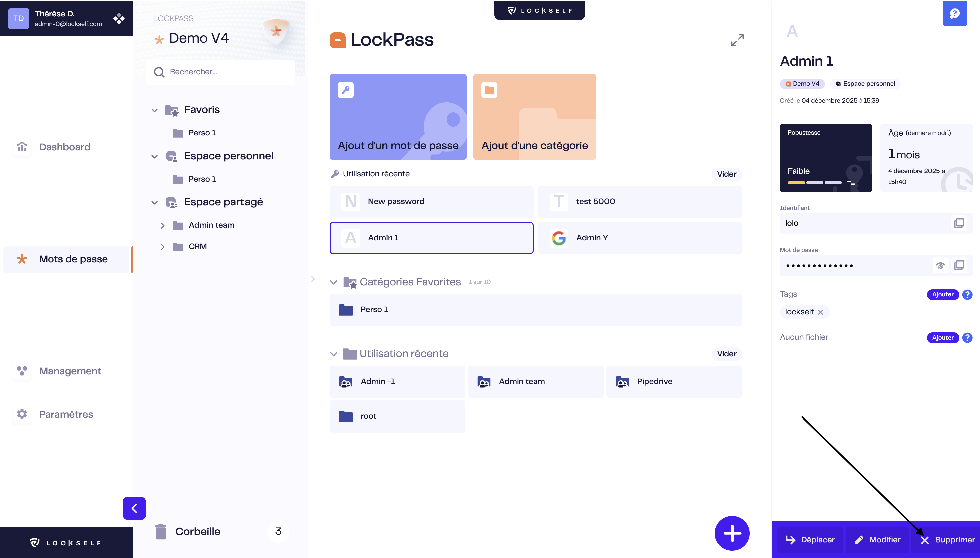The width and height of the screenshot is (980, 558).
Task: Open help for files section
Action: coord(967,338)
